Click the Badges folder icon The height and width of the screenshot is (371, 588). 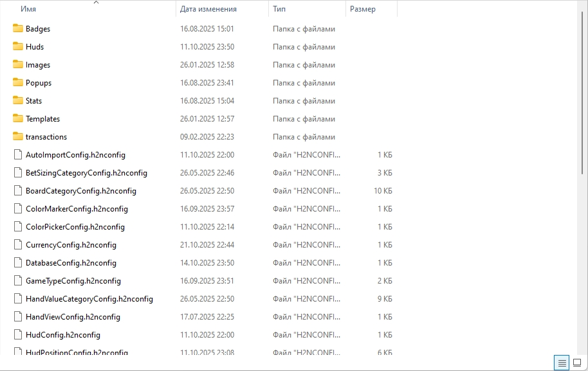18,28
